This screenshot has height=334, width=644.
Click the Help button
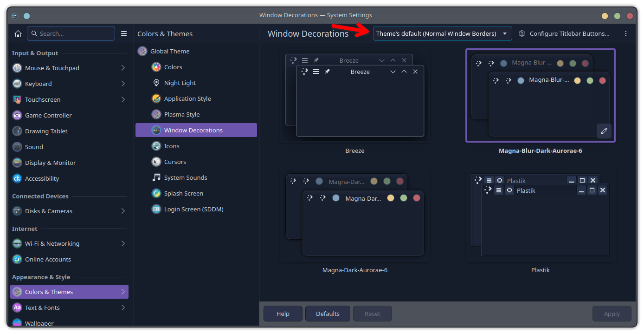click(283, 314)
